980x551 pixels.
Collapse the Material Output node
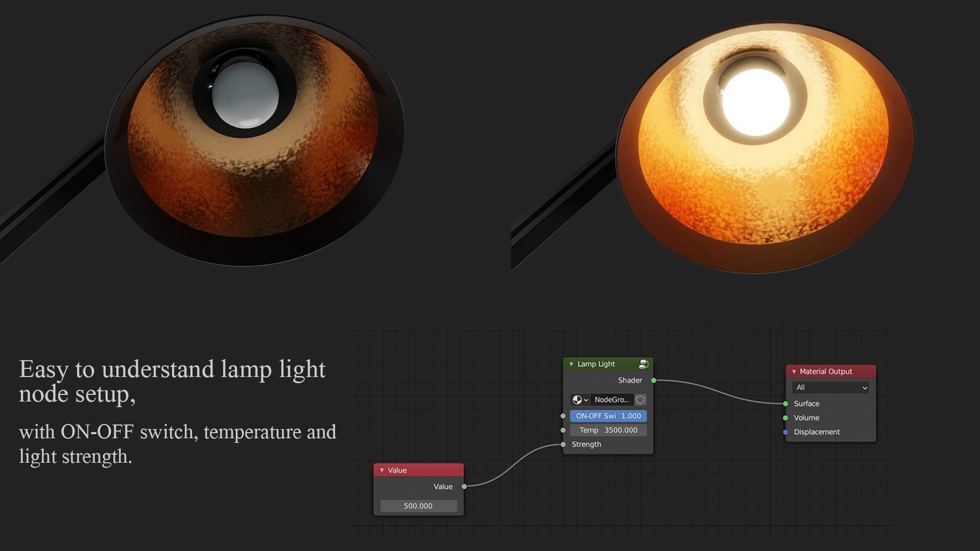tap(794, 371)
